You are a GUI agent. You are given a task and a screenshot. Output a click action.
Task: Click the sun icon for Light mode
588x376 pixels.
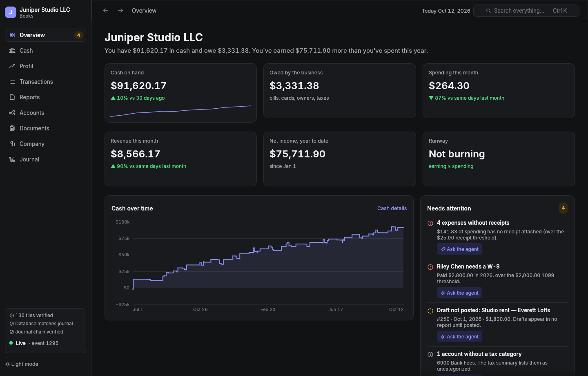[7, 364]
